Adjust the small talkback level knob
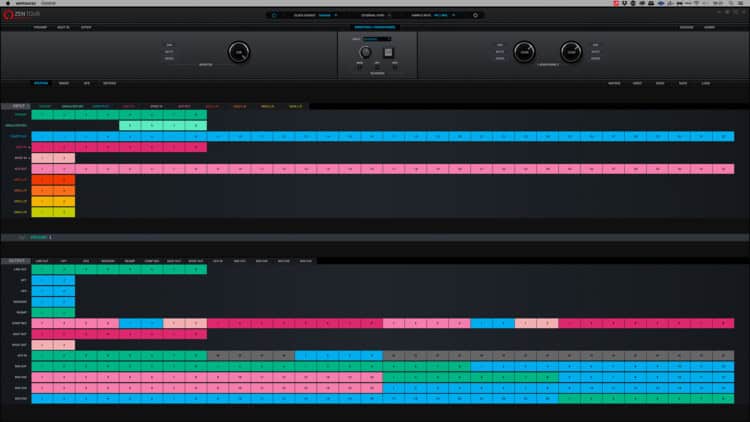The width and height of the screenshot is (750, 422). 365,52
